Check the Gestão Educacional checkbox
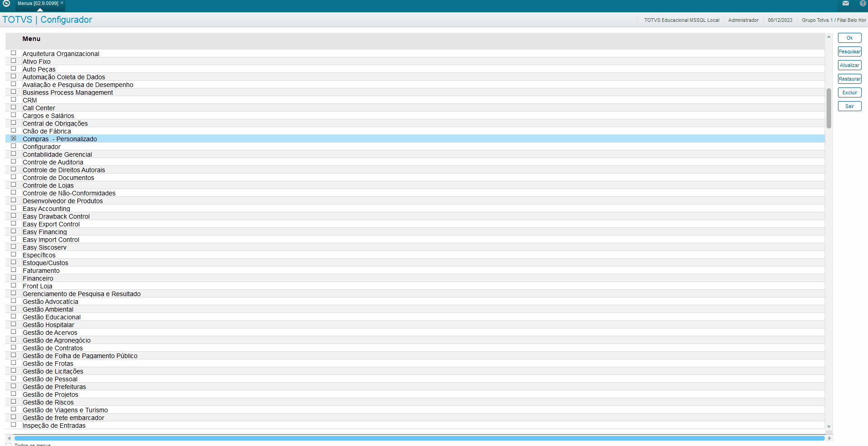 pyautogui.click(x=14, y=316)
